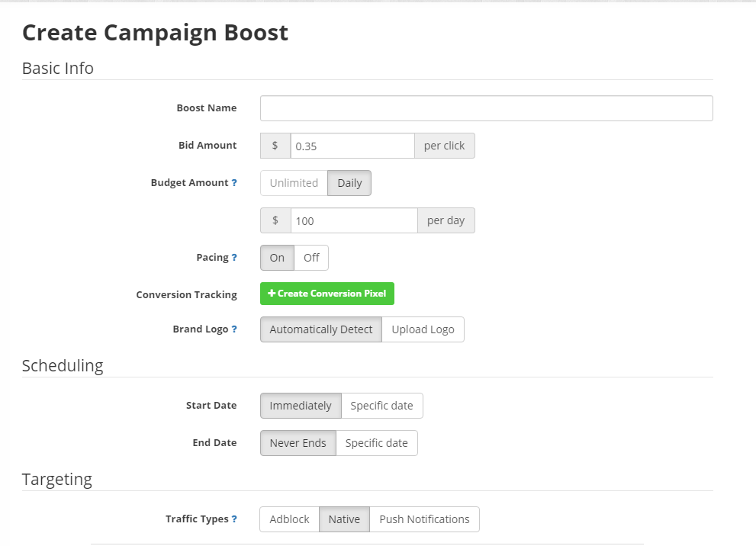Choose the Upload Logo option
This screenshot has height=546, width=756.
(x=423, y=329)
